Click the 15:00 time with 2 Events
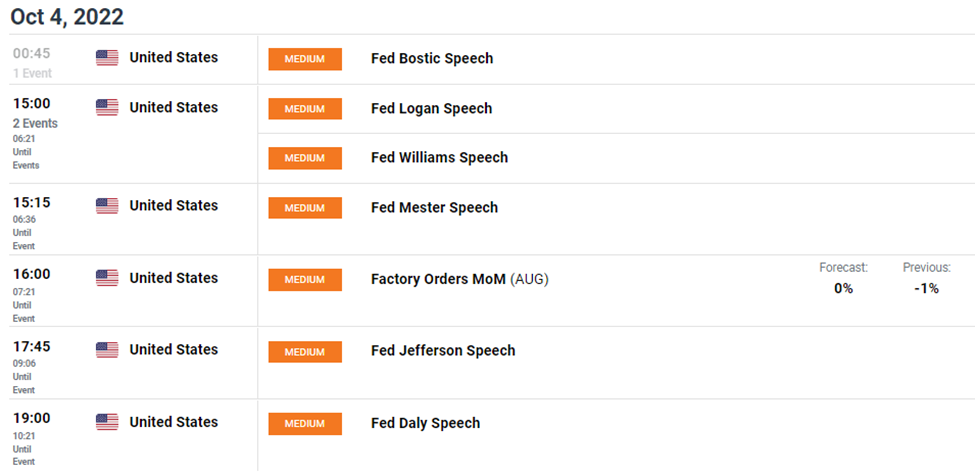 coord(32,104)
